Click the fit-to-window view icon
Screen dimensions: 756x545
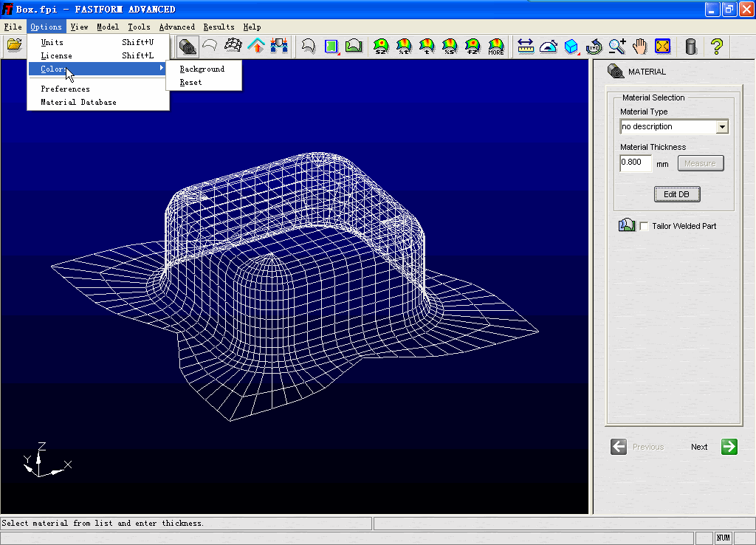663,47
